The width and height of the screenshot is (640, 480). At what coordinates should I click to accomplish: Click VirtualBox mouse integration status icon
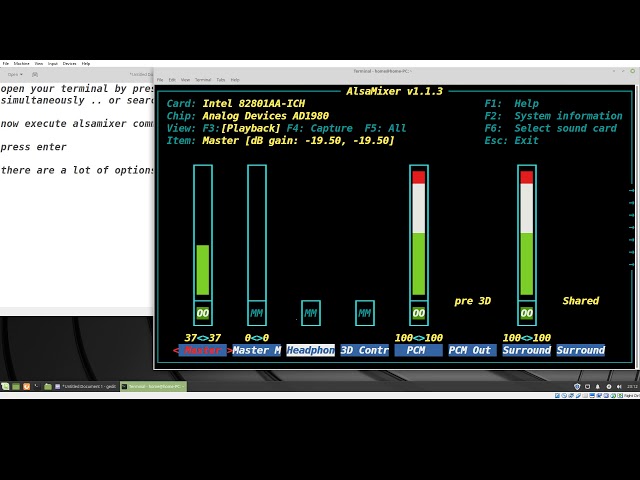pyautogui.click(x=613, y=396)
